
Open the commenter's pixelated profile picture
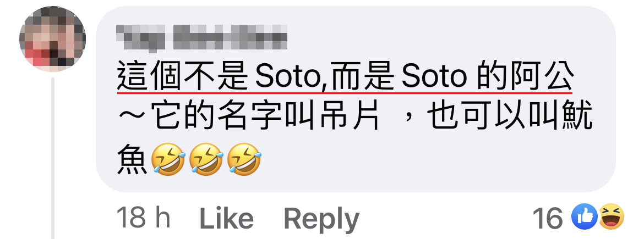tap(52, 38)
